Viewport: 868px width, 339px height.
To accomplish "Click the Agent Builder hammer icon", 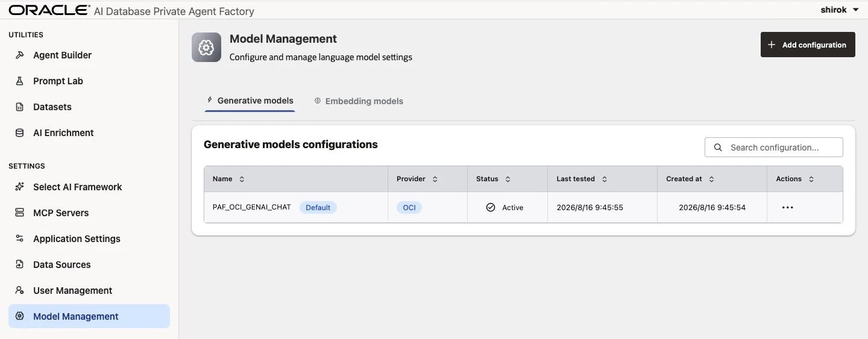I will 20,55.
